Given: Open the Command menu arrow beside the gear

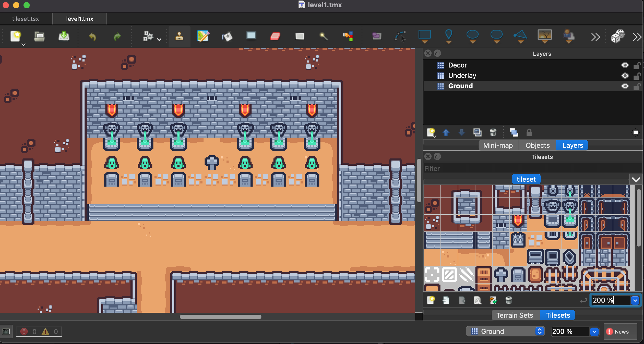Looking at the screenshot, I should (159, 40).
